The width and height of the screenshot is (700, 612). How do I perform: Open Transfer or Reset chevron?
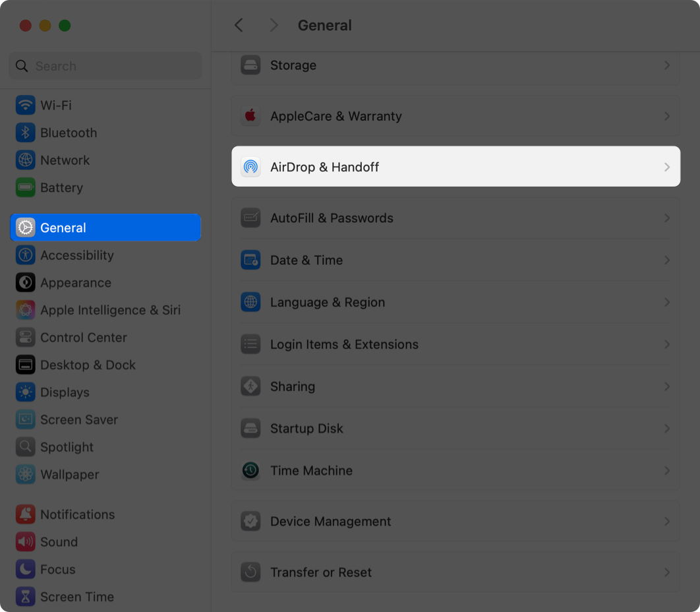tap(667, 572)
